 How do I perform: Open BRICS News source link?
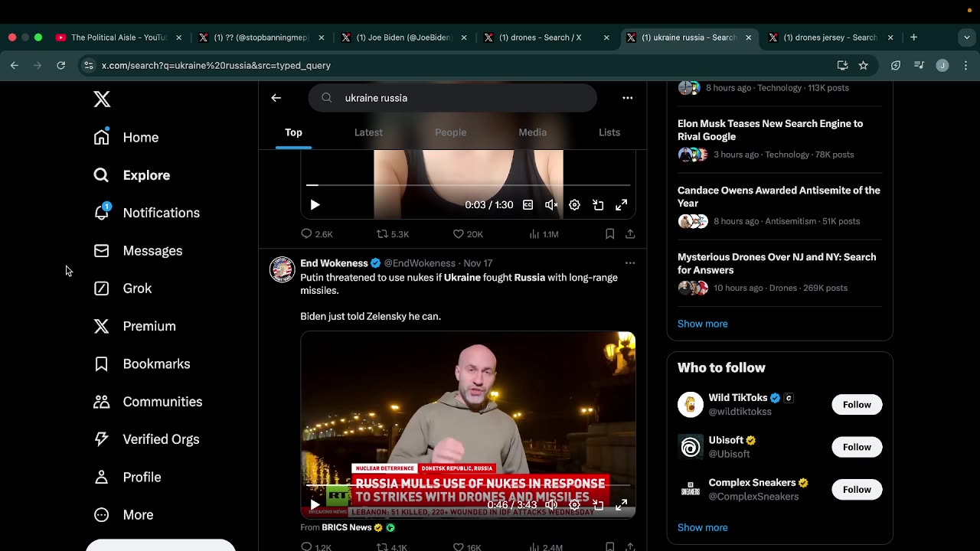coord(347,527)
